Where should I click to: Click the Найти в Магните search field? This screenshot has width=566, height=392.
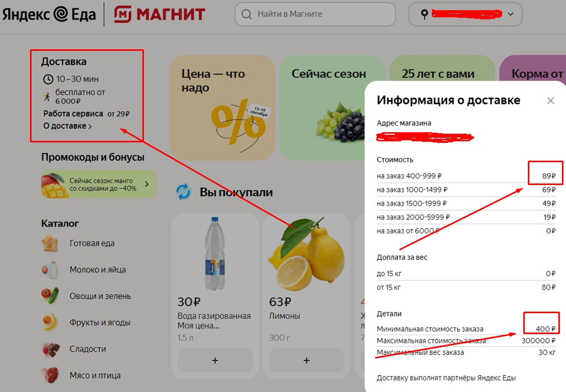point(315,14)
